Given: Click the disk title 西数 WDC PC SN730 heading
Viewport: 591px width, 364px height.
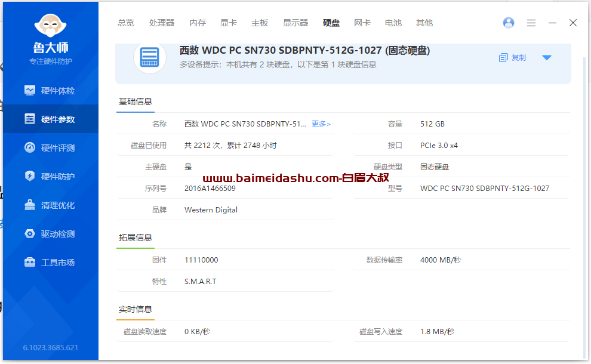Looking at the screenshot, I should coord(304,50).
